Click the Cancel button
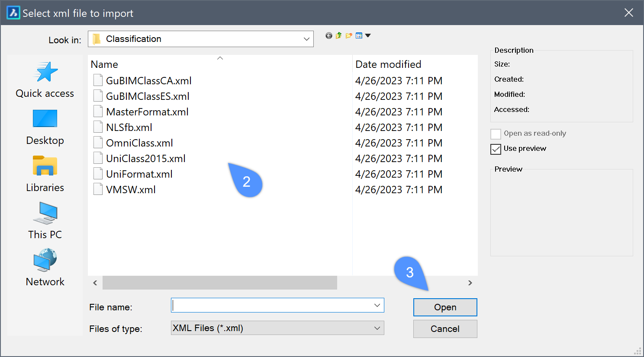Viewport: 644px width, 357px height. point(445,329)
